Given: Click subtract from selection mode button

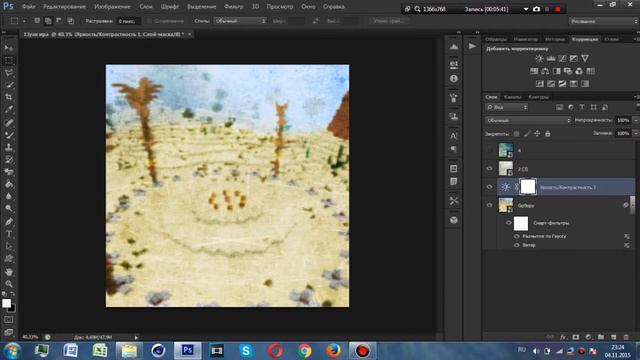Looking at the screenshot, I should pos(59,21).
